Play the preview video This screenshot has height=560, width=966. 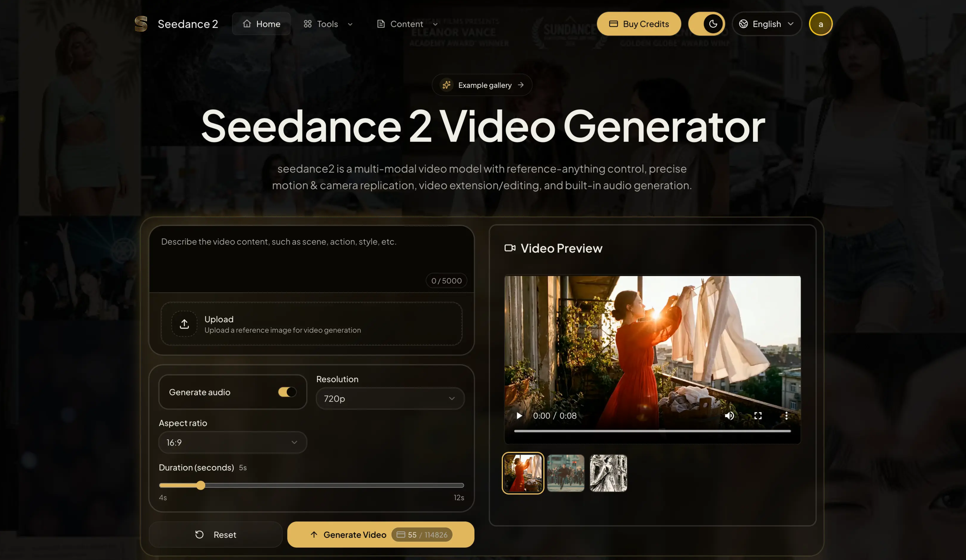point(519,416)
